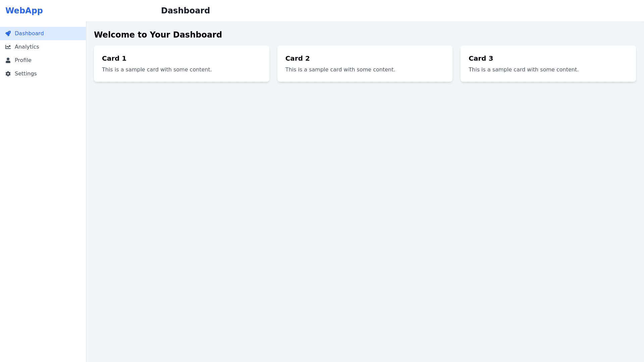Click the WebApp logo link
This screenshot has width=644, height=362.
pyautogui.click(x=24, y=11)
